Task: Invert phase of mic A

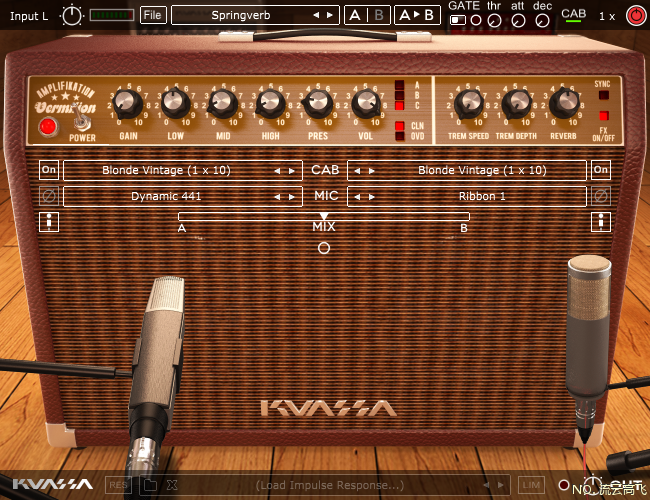Action: coord(49,196)
